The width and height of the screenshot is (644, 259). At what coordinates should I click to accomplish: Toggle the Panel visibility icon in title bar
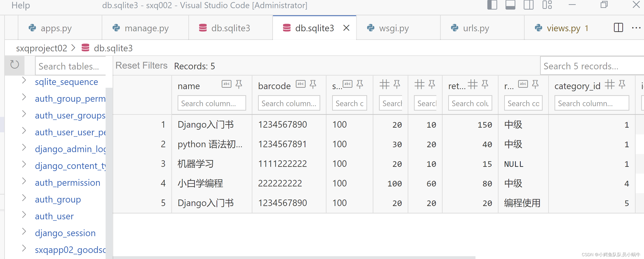click(x=510, y=5)
